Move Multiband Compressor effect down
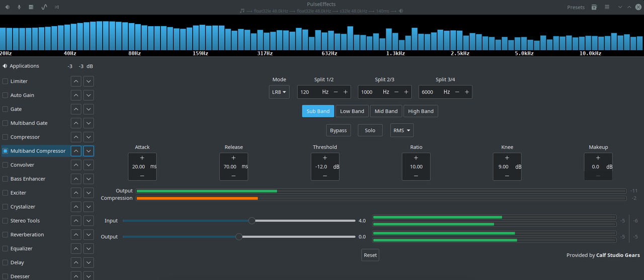The width and height of the screenshot is (644, 280). [x=89, y=151]
